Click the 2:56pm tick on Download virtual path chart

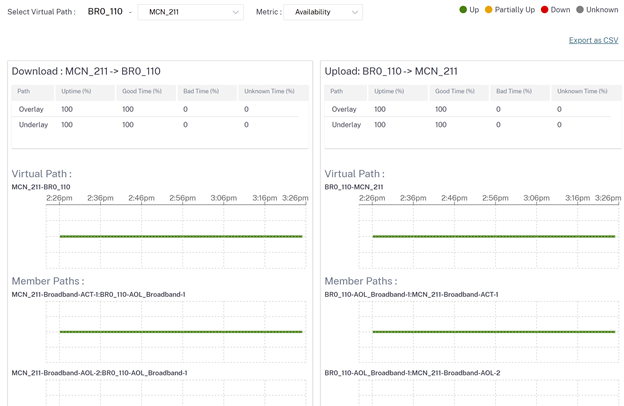[x=183, y=198]
